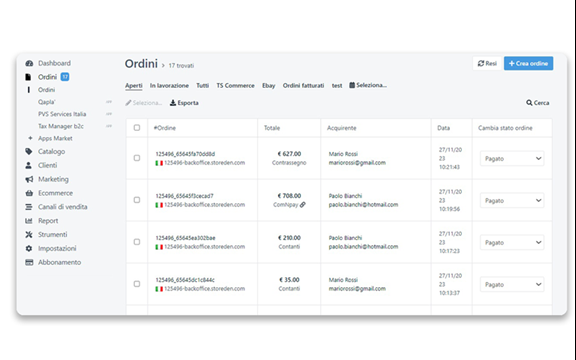Open the Dashboard gauge icon
The height and width of the screenshot is (360, 576).
tap(29, 63)
